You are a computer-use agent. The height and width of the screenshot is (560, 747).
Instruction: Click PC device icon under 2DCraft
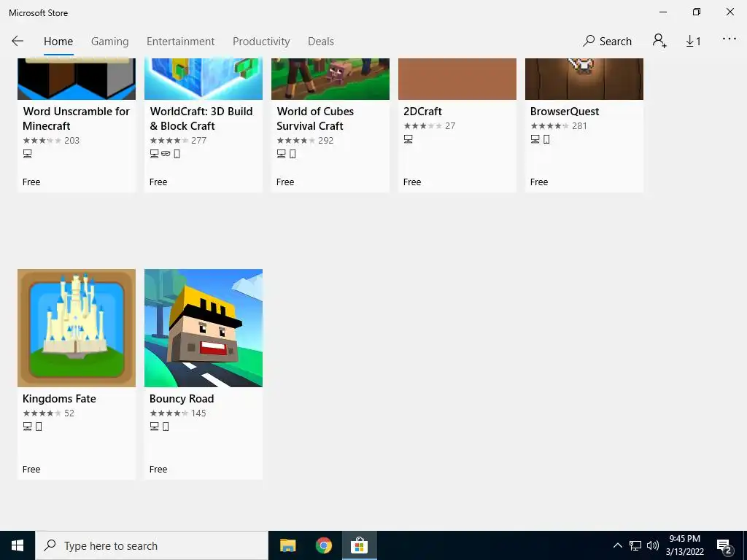[409, 139]
